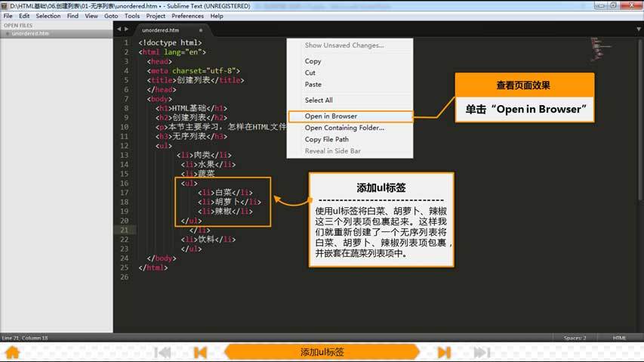The image size is (644, 362).
Task: Open the Goto menu
Action: pos(111,16)
